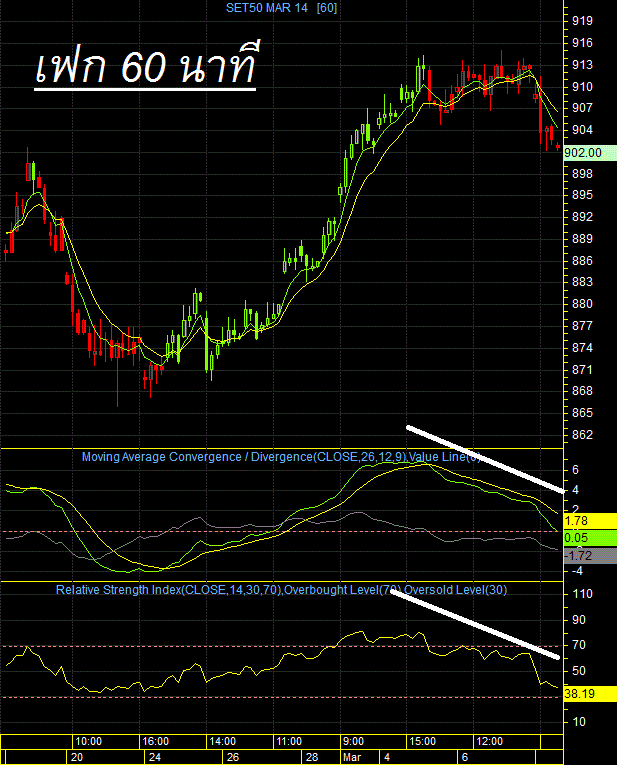Click the RSI value tag 38.19
This screenshot has height=766, width=617.
(x=590, y=694)
